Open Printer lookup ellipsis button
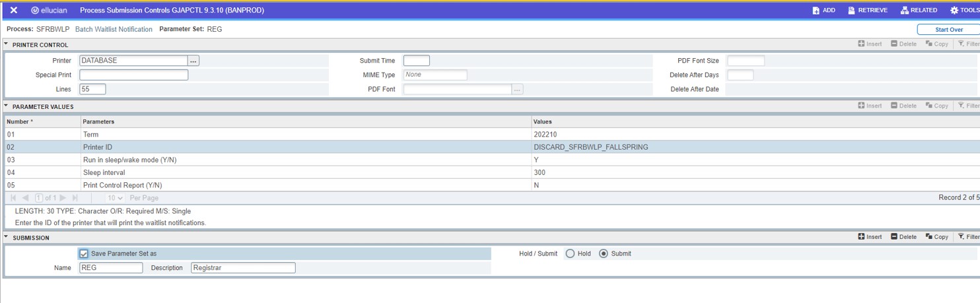This screenshot has height=303, width=980. 193,61
